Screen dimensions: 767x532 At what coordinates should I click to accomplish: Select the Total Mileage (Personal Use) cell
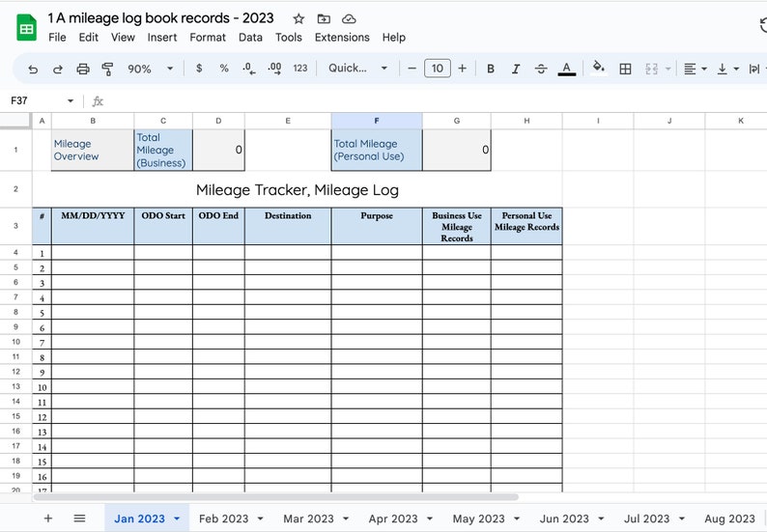coord(377,150)
